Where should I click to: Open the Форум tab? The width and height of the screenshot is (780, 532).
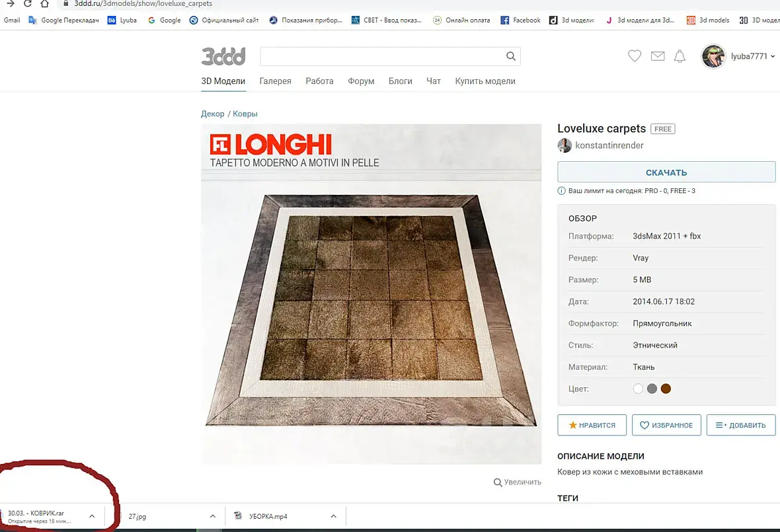pyautogui.click(x=361, y=81)
